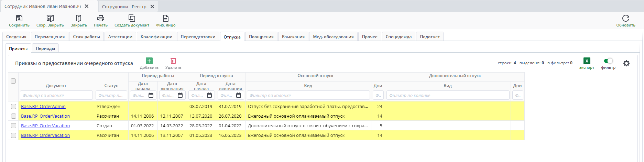The height and width of the screenshot is (162, 644).
Task: Switch to the Сотрудники - Реестр tab
Action: click(x=124, y=7)
